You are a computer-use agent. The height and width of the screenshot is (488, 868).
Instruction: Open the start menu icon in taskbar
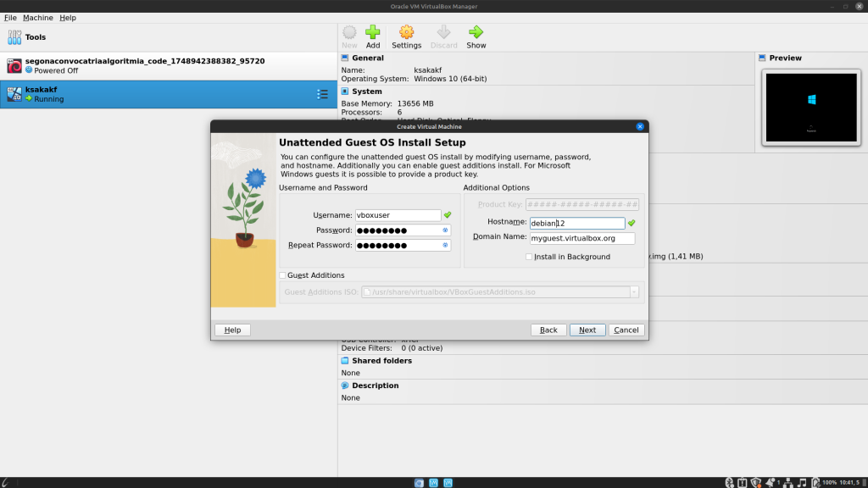tap(5, 482)
